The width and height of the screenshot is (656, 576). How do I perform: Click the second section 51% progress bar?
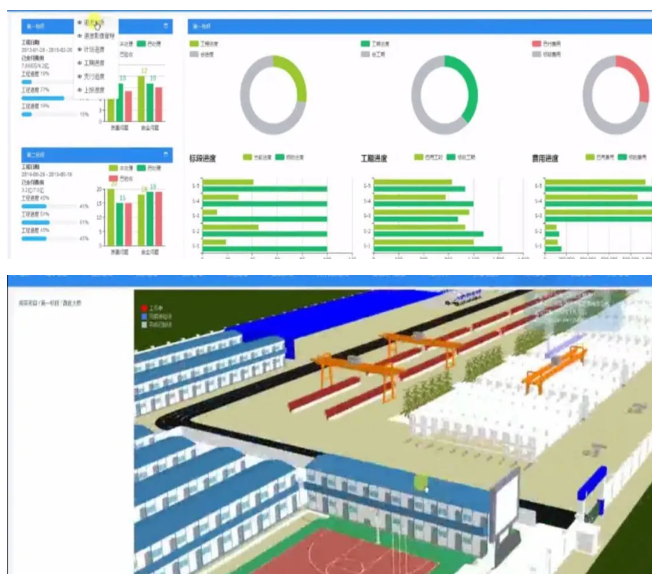pyautogui.click(x=48, y=223)
